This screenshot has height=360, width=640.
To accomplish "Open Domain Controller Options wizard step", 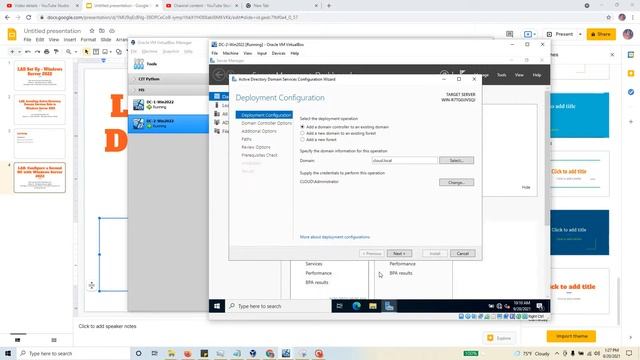I will [x=266, y=123].
